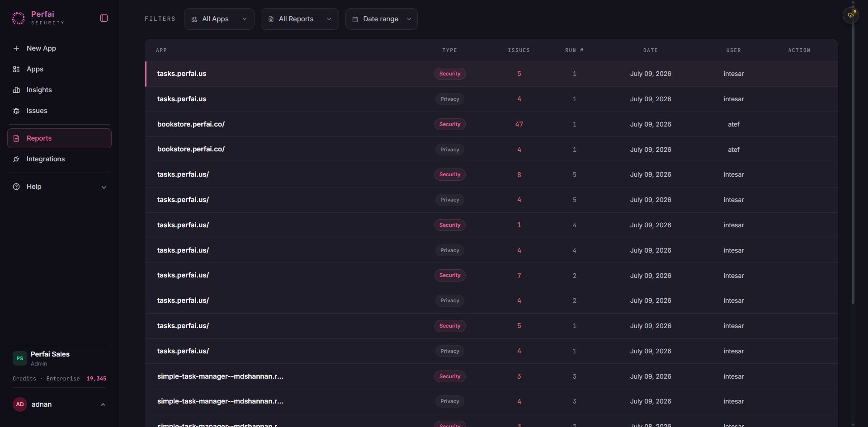Image resolution: width=868 pixels, height=427 pixels.
Task: Open simple-task-manager Privacy report run 3
Action: 491,401
